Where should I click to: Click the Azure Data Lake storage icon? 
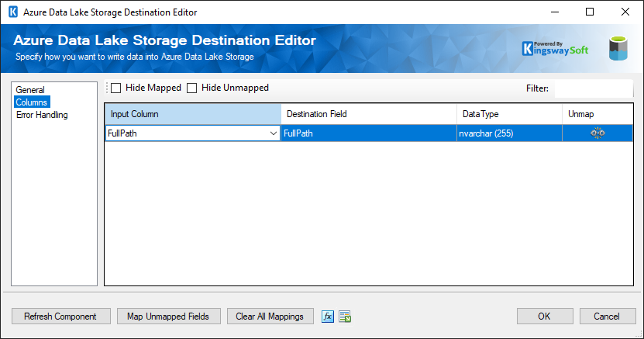[x=618, y=48]
